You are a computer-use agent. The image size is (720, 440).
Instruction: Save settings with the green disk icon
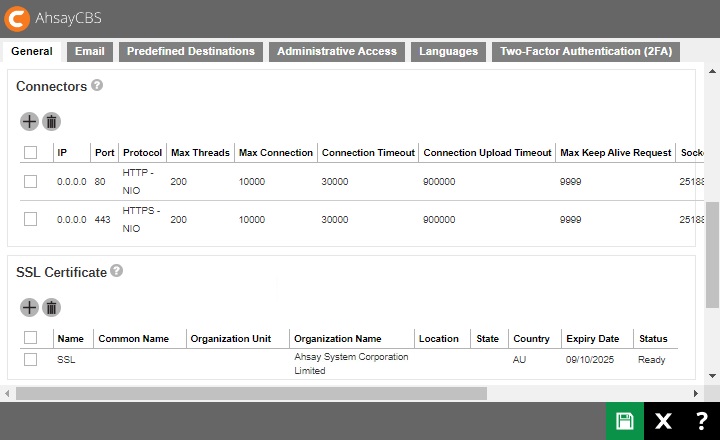click(625, 421)
